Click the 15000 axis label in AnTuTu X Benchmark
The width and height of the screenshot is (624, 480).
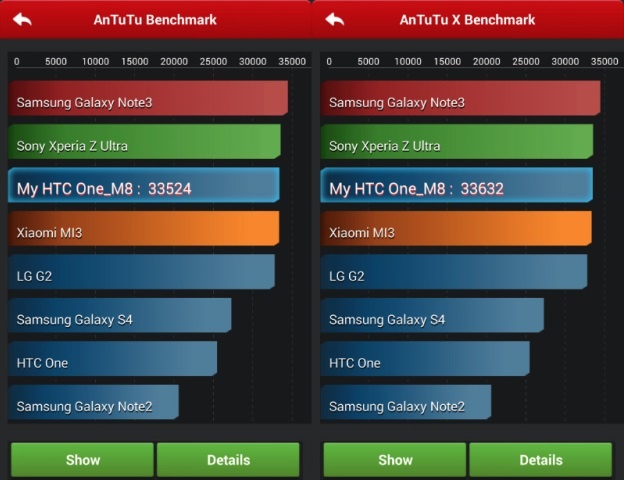(x=447, y=61)
